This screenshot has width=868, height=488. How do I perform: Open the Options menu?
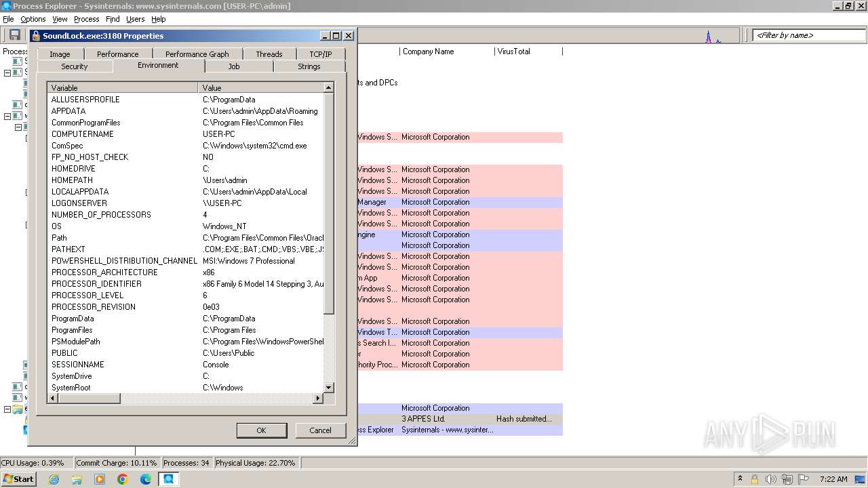coord(33,19)
